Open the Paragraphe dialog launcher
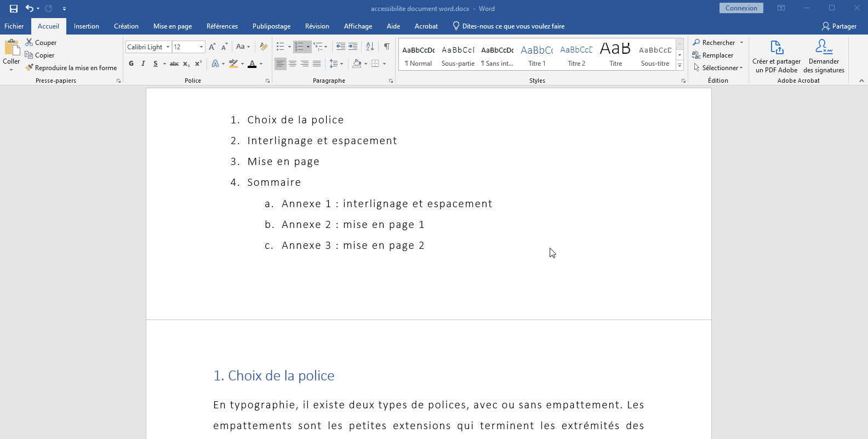868x439 pixels. coord(391,81)
